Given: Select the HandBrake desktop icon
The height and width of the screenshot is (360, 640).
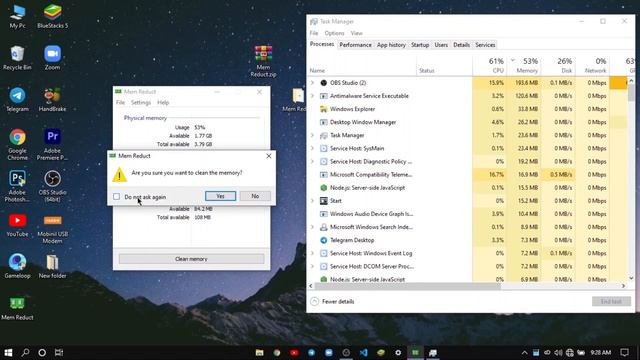Looking at the screenshot, I should (x=52, y=100).
